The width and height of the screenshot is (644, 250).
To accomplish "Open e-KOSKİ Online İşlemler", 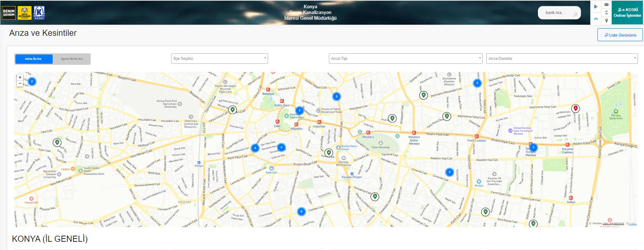I will click(x=627, y=12).
